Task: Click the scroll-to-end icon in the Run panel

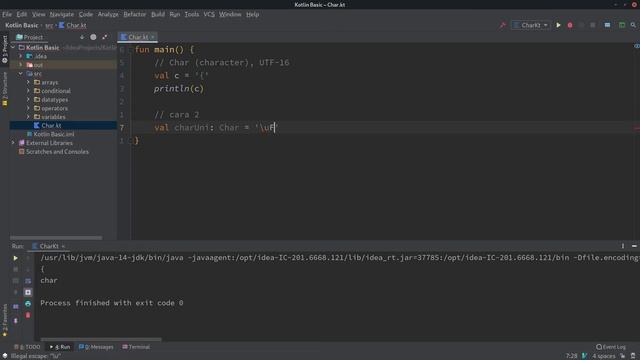Action: pyautogui.click(x=28, y=292)
